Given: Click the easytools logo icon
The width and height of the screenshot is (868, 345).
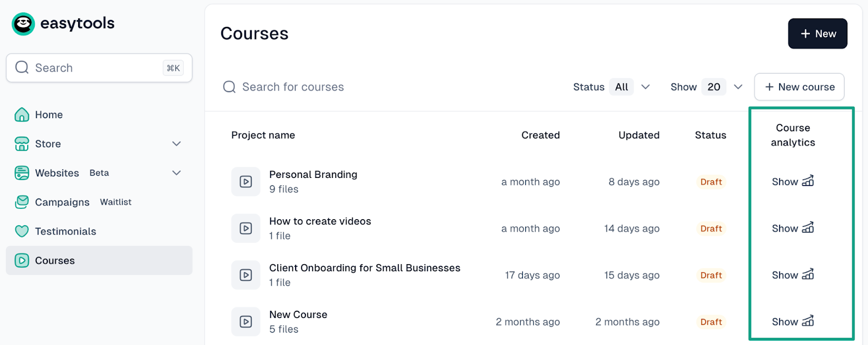Looking at the screenshot, I should (23, 24).
